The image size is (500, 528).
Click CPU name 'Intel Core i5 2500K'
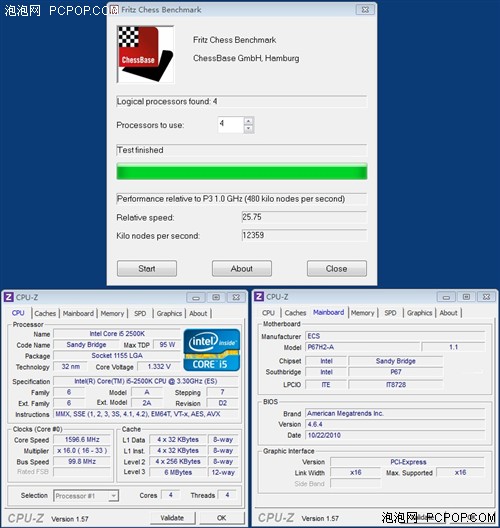[117, 333]
